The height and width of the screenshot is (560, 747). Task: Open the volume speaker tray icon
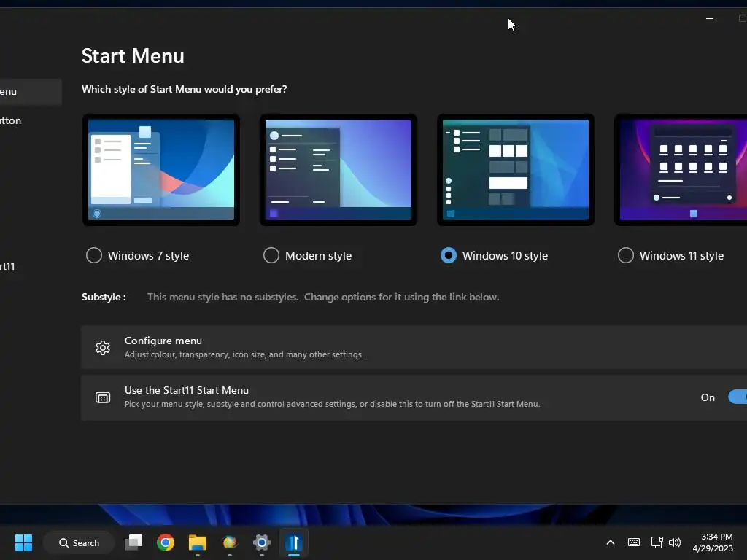675,542
